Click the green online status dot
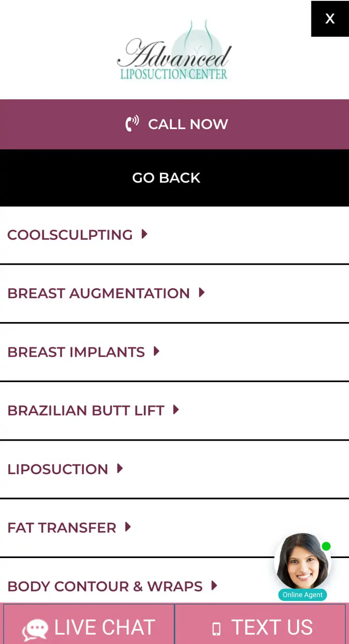349x644 pixels. tap(326, 546)
